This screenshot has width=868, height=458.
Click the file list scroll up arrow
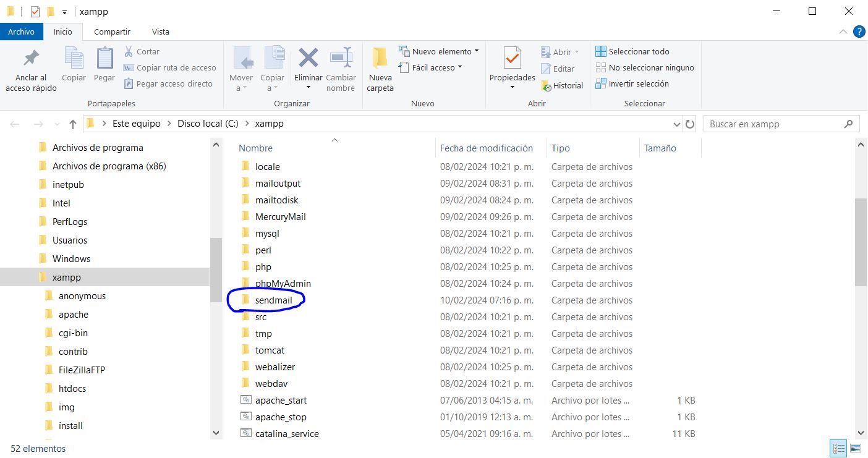click(861, 144)
